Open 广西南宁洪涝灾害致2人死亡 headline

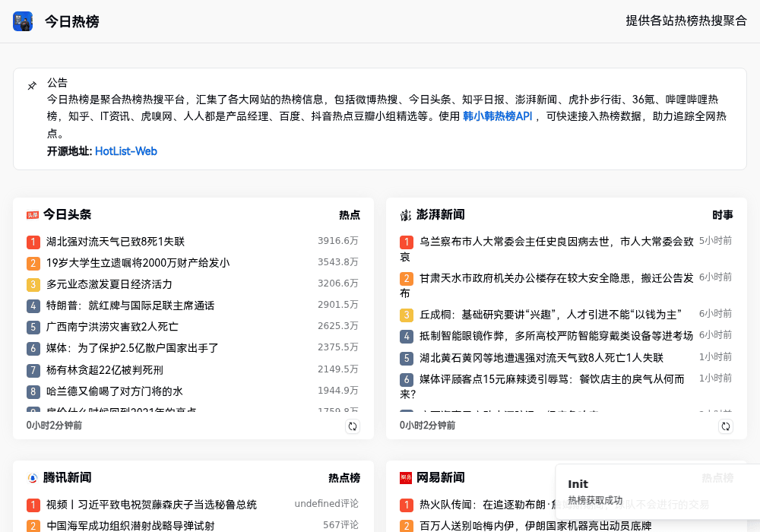point(112,327)
